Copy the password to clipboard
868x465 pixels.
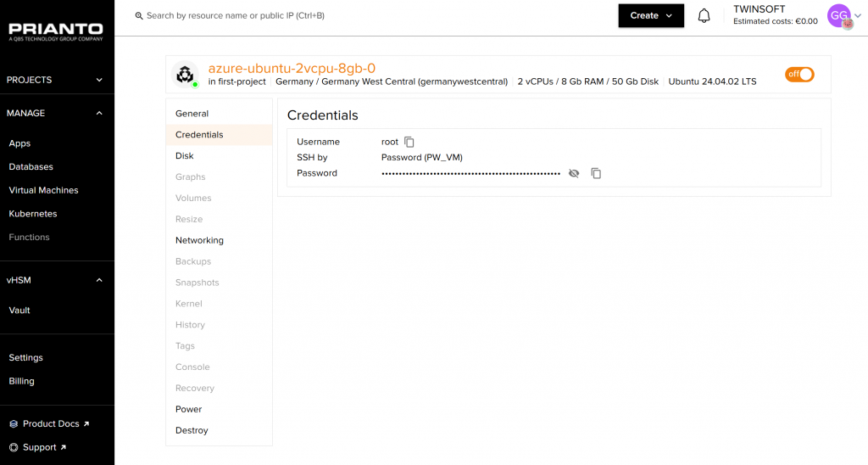click(x=596, y=173)
